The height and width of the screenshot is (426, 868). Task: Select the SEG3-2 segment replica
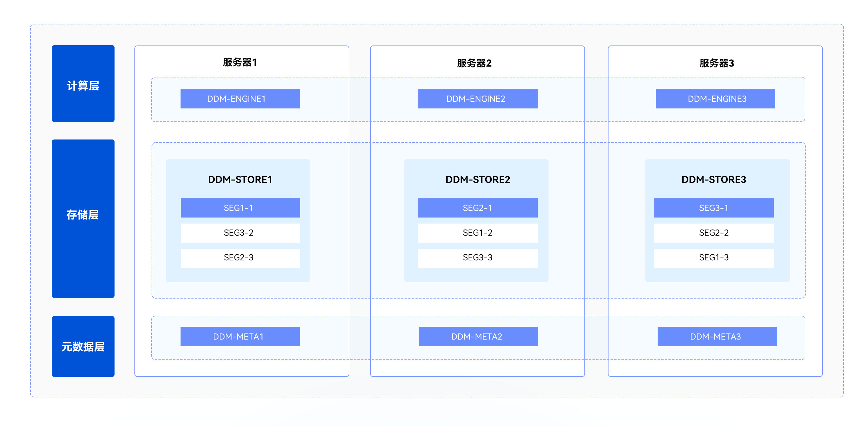click(x=240, y=233)
